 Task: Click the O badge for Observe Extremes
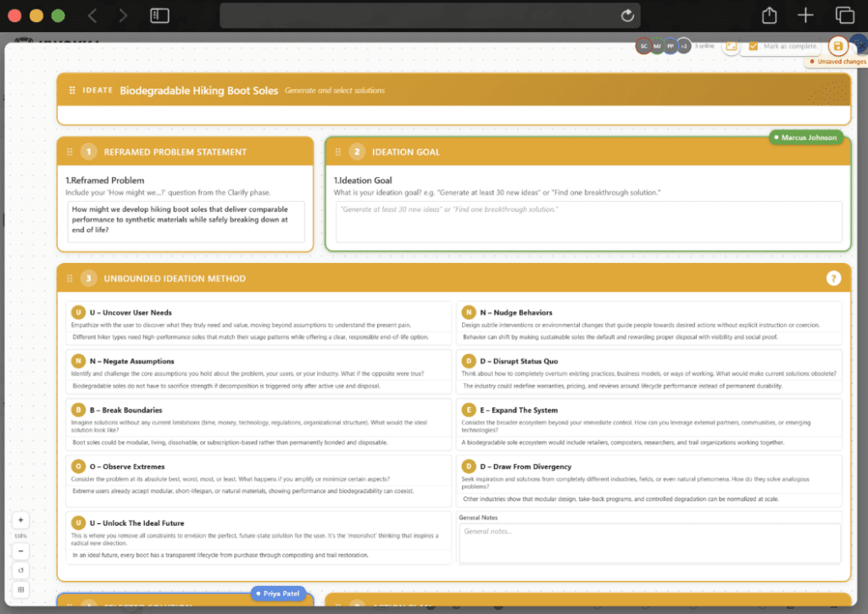tap(78, 466)
